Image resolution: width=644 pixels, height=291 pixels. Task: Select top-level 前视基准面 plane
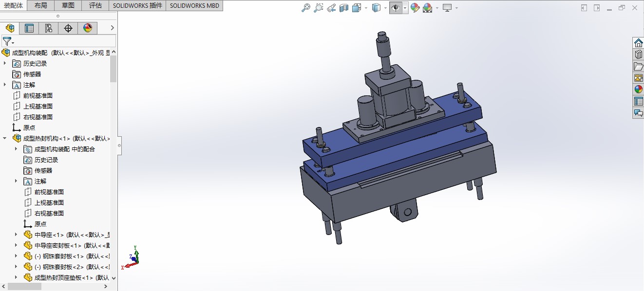32,95
